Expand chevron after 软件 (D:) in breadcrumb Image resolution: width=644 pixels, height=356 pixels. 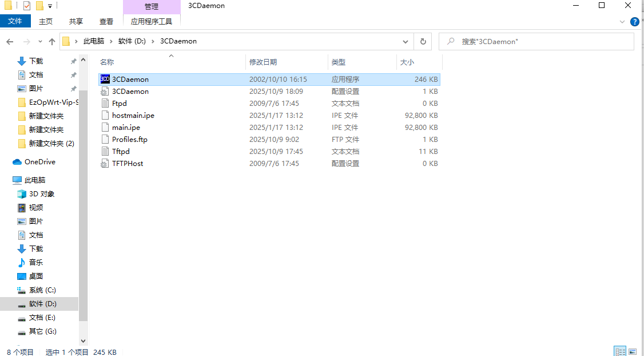[x=153, y=41]
